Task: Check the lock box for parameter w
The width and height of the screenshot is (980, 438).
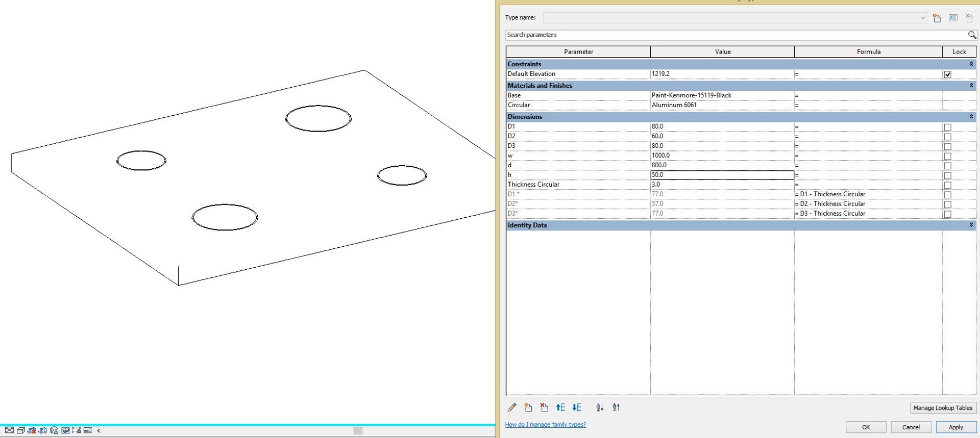Action: pyautogui.click(x=947, y=156)
